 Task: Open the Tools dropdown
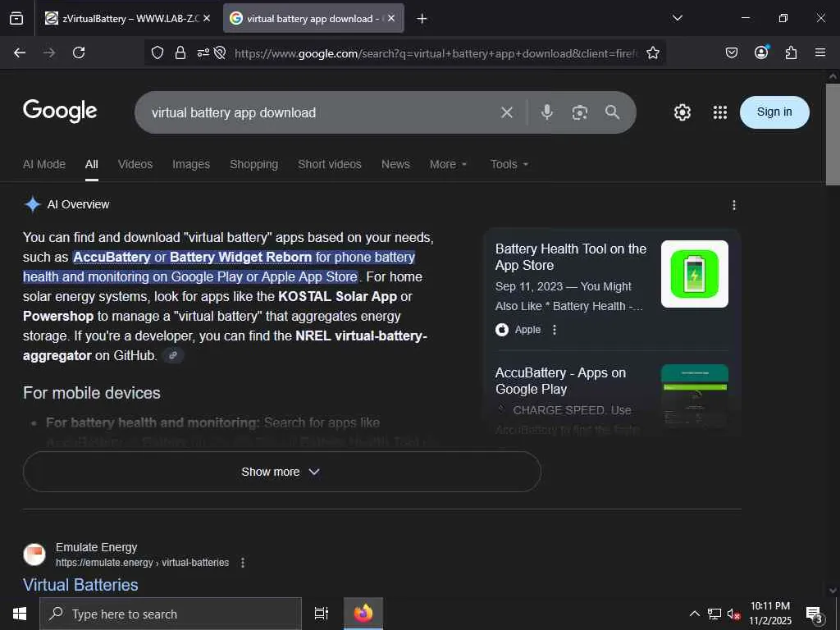pos(509,164)
